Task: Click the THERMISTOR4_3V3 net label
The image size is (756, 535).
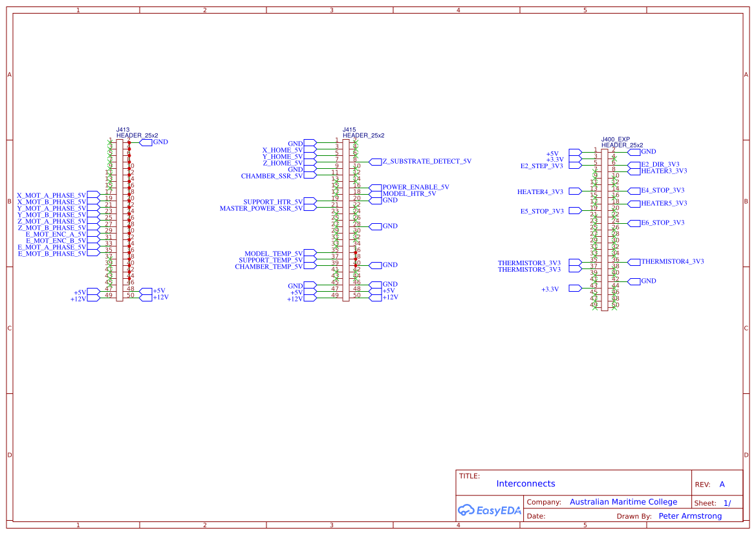Action: pyautogui.click(x=673, y=262)
